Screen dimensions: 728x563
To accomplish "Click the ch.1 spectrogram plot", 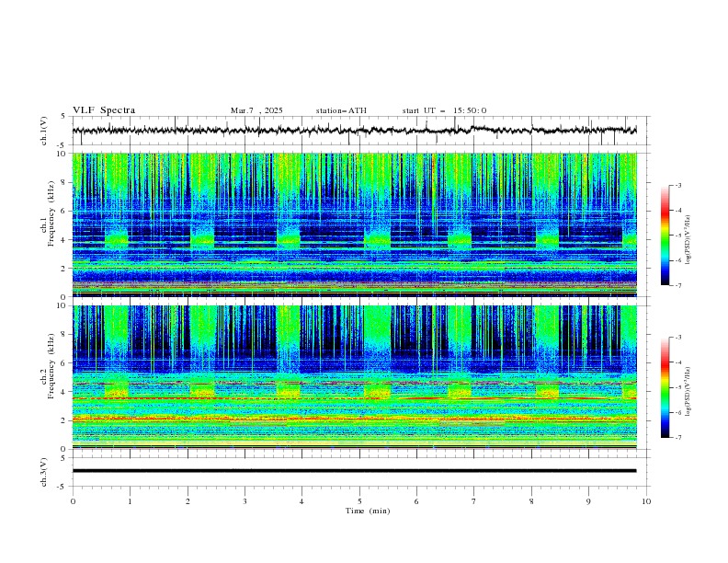I will click(354, 224).
